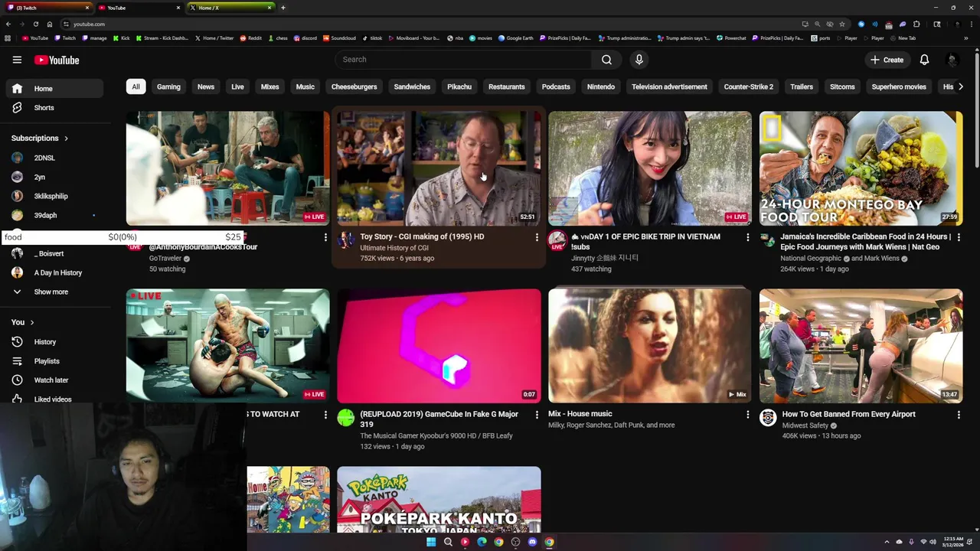The width and height of the screenshot is (980, 551).
Task: Click the Shorts icon in the sidebar
Action: (x=17, y=108)
